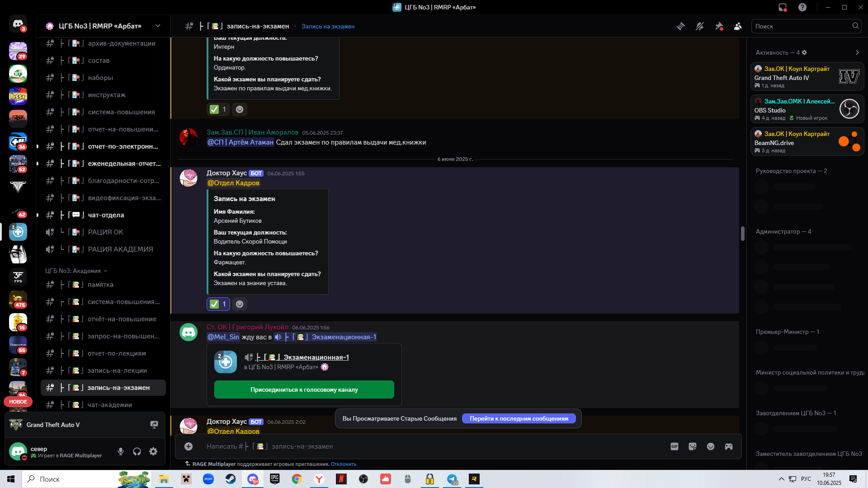Image resolution: width=868 pixels, height=488 pixels.
Task: Open Discord direct messages home
Action: click(x=18, y=23)
